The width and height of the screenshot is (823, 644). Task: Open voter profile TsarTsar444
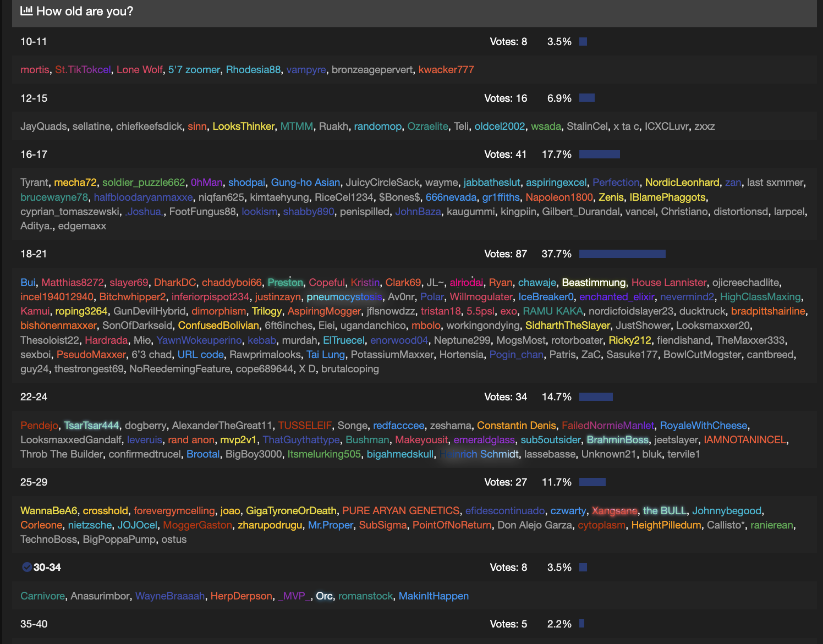[x=91, y=426]
